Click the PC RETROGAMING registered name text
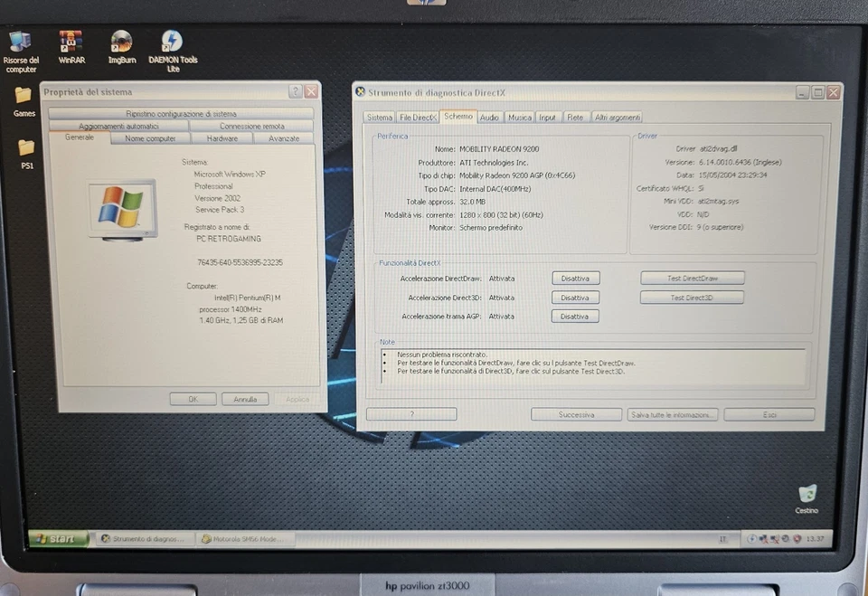Viewport: 868px width, 596px height. 229,239
